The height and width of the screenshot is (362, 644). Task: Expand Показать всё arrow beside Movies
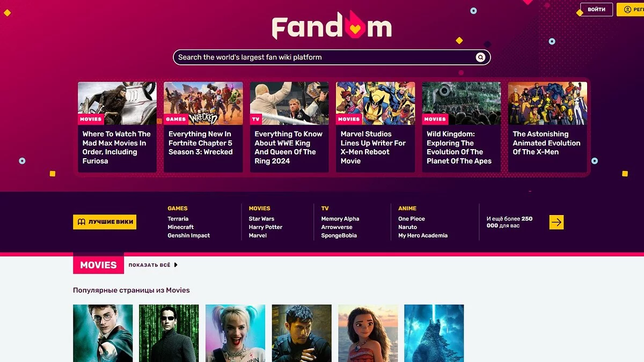pos(176,265)
